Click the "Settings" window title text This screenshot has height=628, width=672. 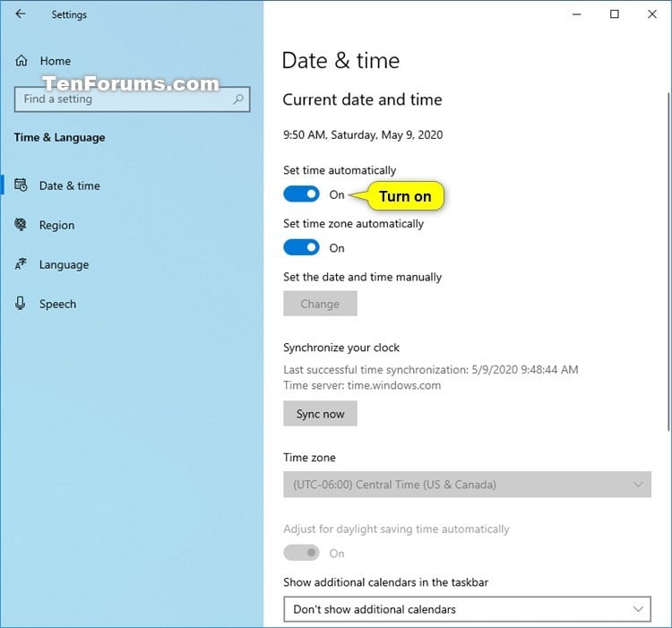pyautogui.click(x=69, y=14)
